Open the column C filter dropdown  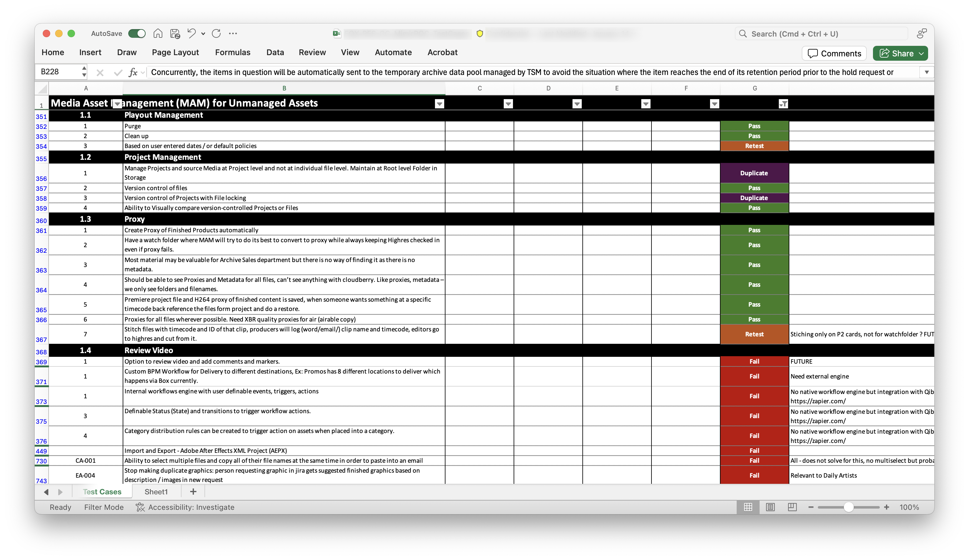(508, 104)
